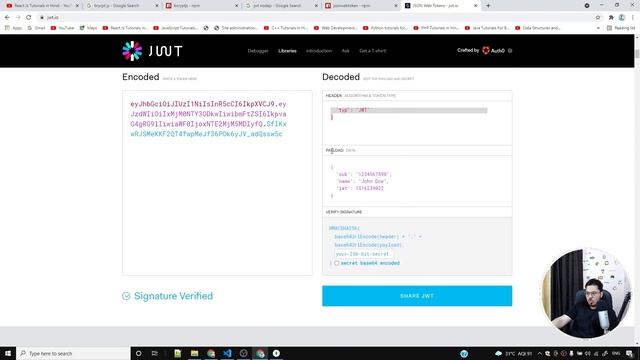Open the Reading list
The width and height of the screenshot is (640, 360).
pyautogui.click(x=621, y=28)
